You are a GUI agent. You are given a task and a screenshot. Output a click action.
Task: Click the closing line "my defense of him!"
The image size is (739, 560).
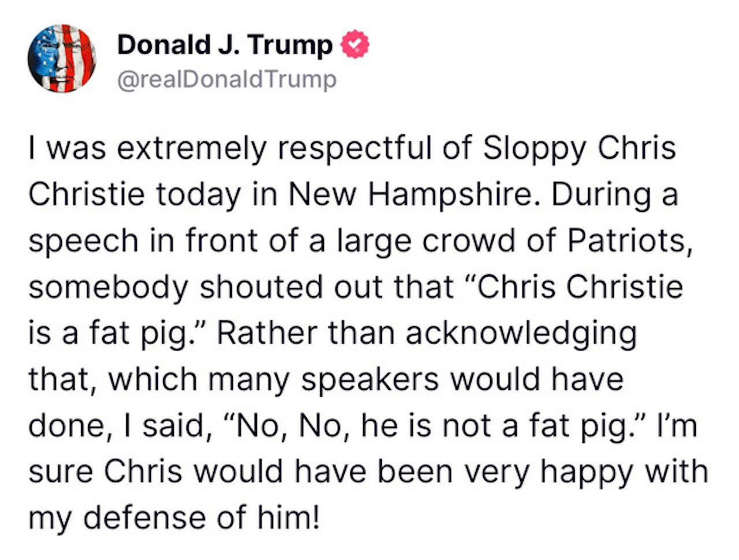[174, 517]
